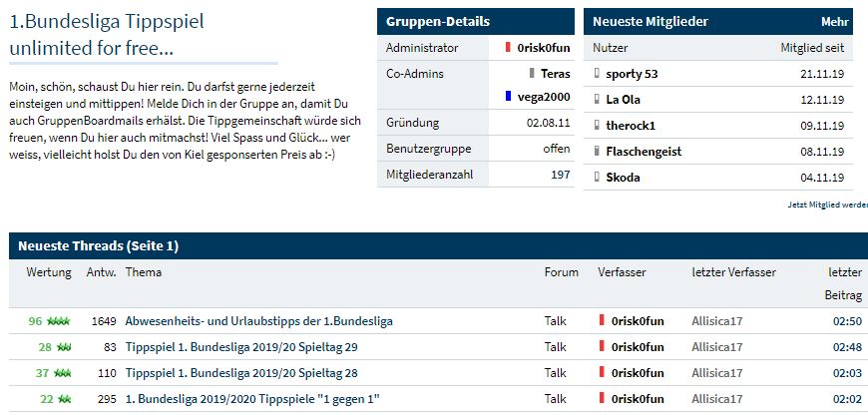Jump to last post at 02:50

click(847, 321)
